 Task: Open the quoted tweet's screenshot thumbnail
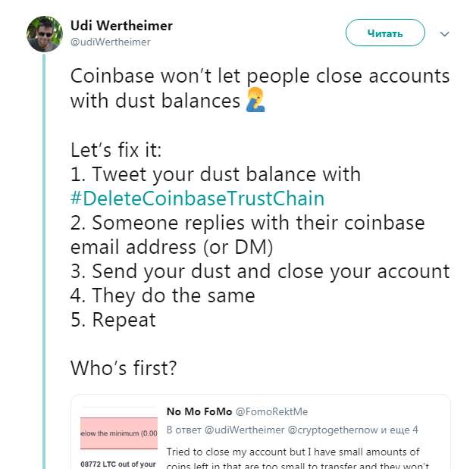point(118,441)
